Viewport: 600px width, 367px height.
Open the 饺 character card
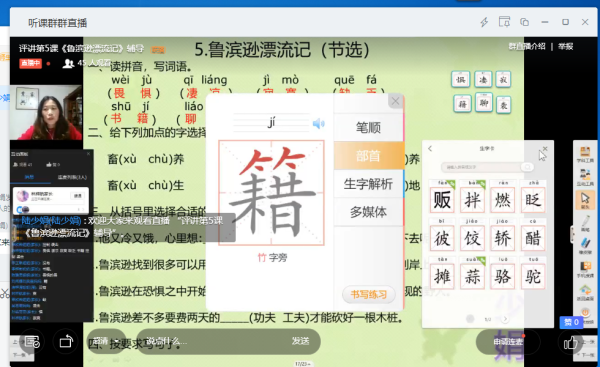tap(472, 238)
